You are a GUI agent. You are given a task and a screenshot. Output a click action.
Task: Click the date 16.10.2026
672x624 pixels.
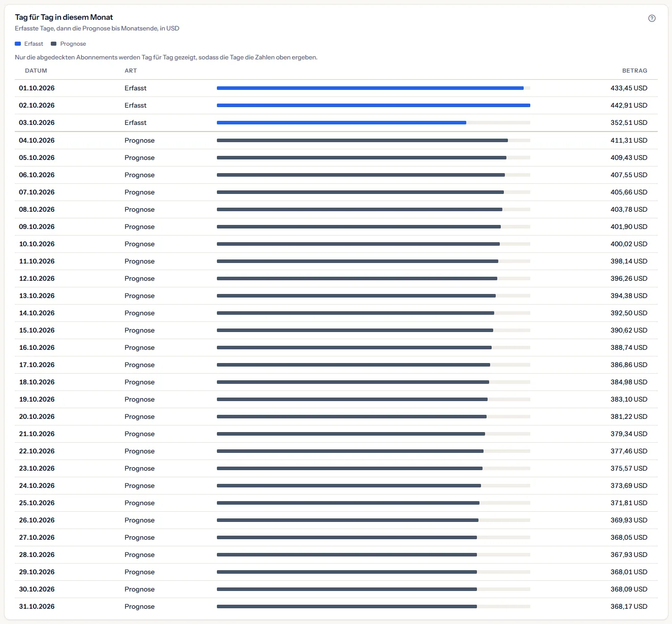[37, 347]
